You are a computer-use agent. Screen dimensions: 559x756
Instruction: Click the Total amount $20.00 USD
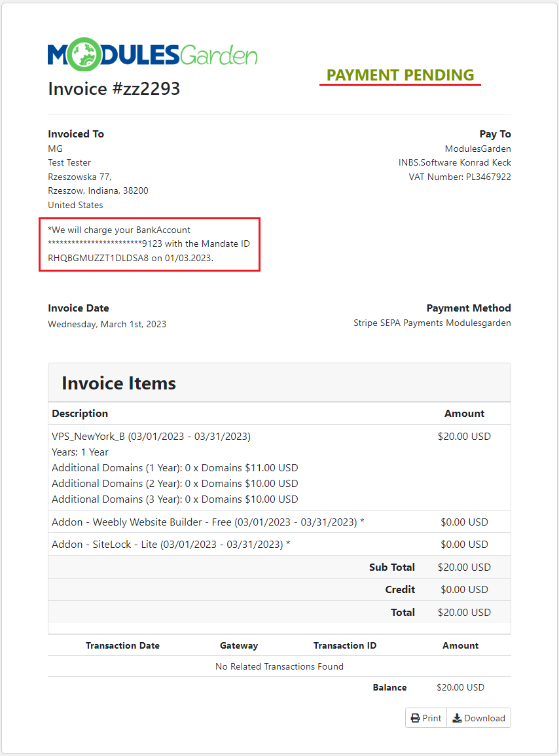(x=464, y=612)
